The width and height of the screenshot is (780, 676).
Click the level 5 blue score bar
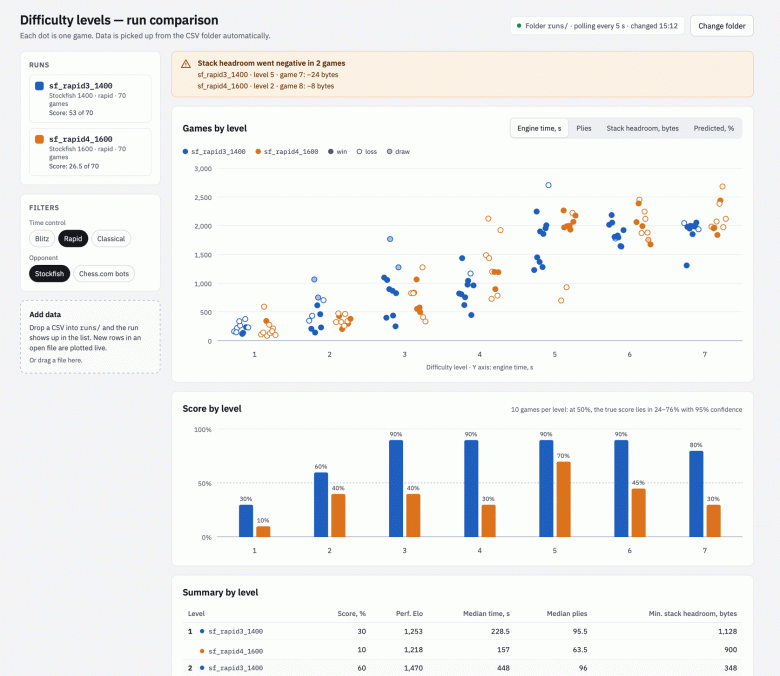[546, 488]
